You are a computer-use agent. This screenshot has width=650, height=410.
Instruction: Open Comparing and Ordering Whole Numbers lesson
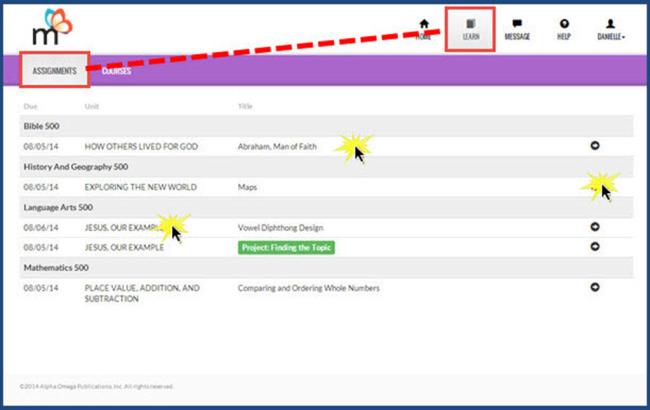(308, 288)
